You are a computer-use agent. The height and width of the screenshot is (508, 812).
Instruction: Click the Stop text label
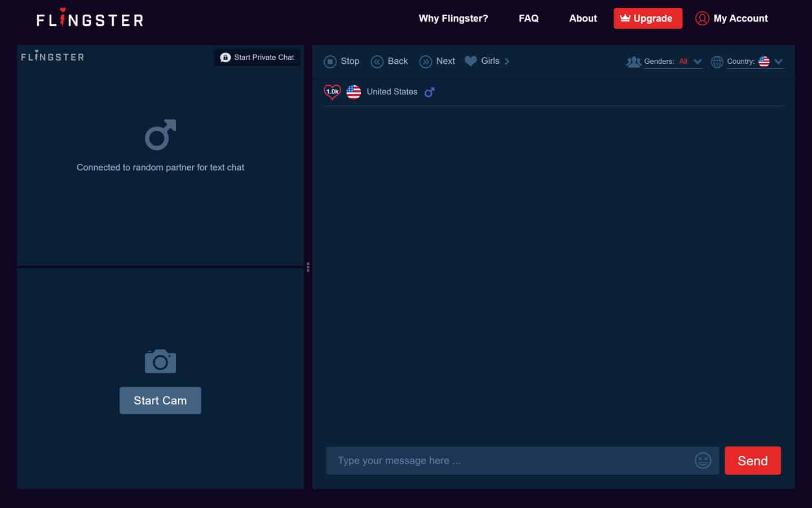350,61
